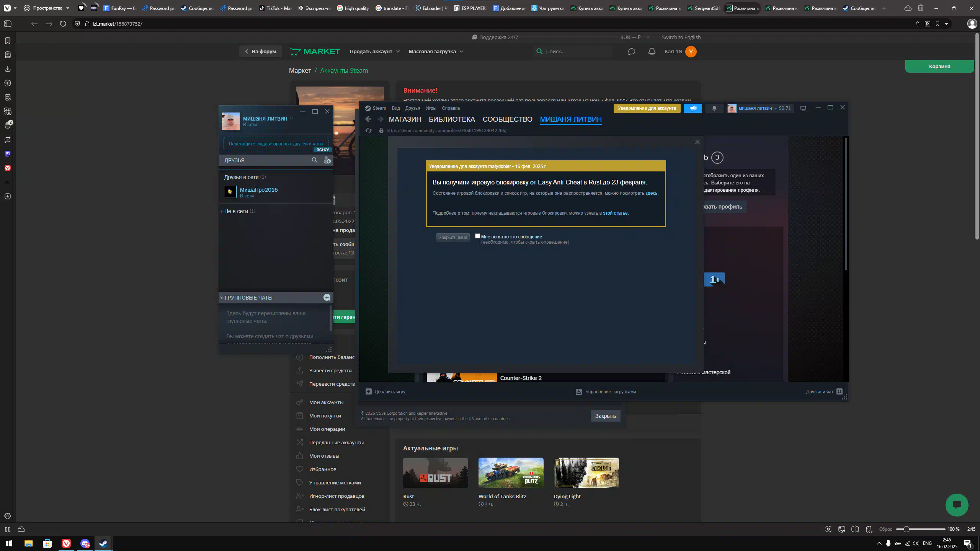Open Steam from Windows taskbar
This screenshot has height=551, width=980.
tap(103, 543)
